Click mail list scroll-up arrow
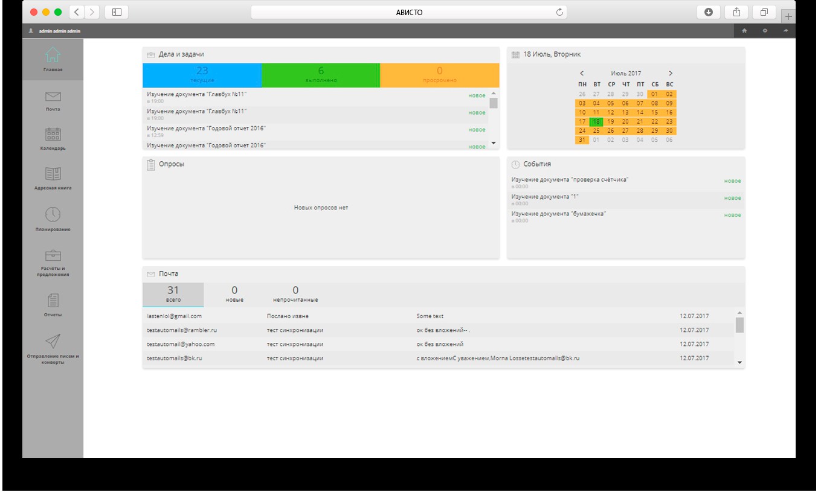The width and height of the screenshot is (818, 504). (739, 313)
